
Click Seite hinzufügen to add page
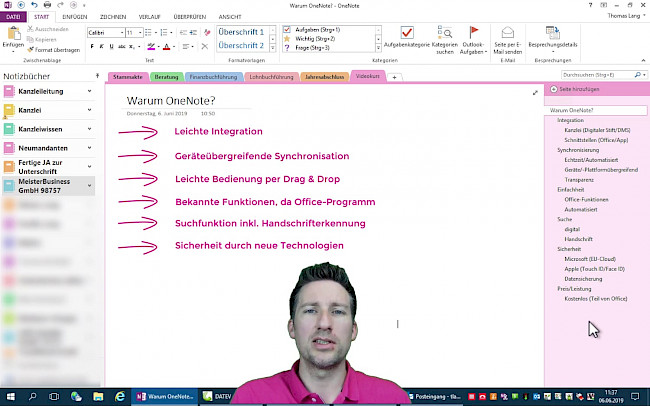pos(574,89)
